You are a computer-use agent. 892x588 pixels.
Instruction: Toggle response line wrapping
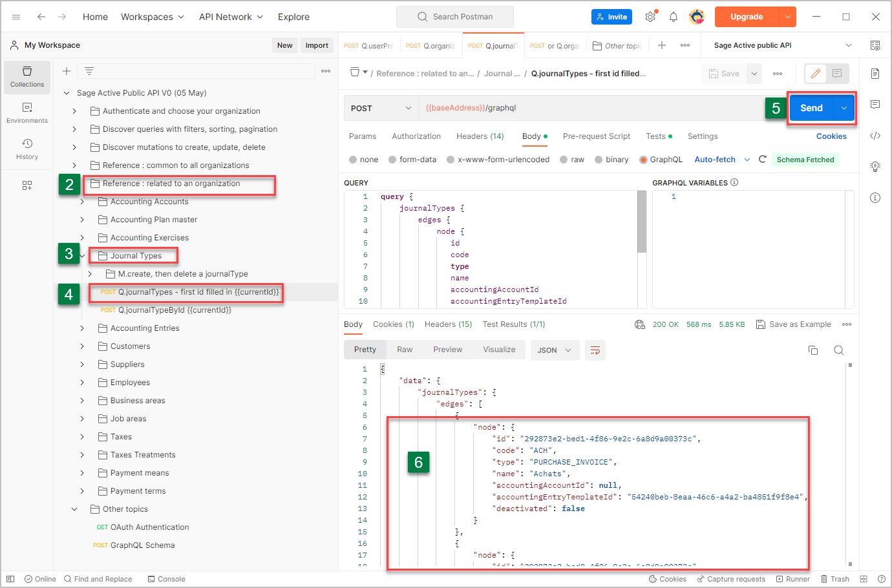click(x=595, y=350)
